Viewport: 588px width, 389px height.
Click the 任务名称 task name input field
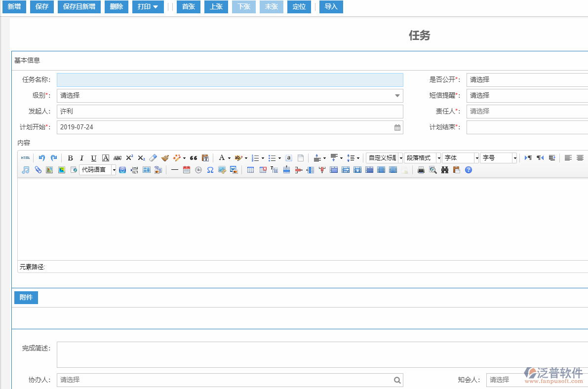click(x=230, y=79)
